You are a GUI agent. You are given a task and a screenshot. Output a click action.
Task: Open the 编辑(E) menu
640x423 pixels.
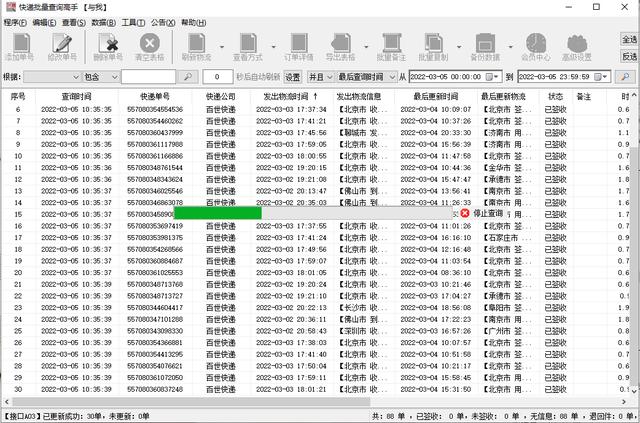click(x=44, y=23)
